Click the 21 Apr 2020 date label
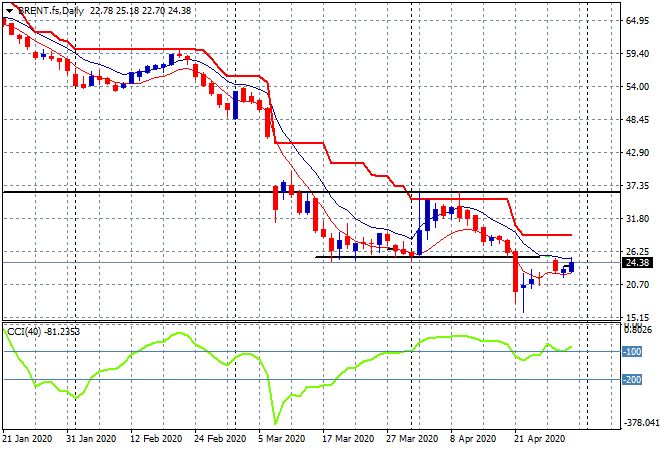 (x=540, y=439)
